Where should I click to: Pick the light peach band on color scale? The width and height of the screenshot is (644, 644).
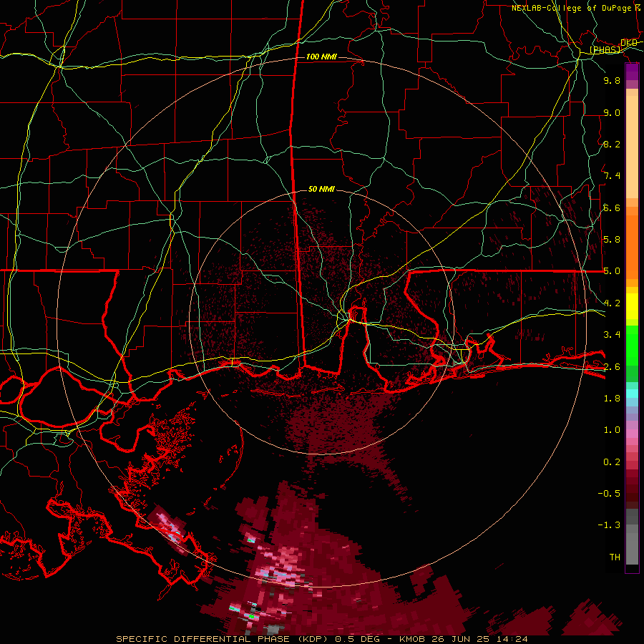632,148
